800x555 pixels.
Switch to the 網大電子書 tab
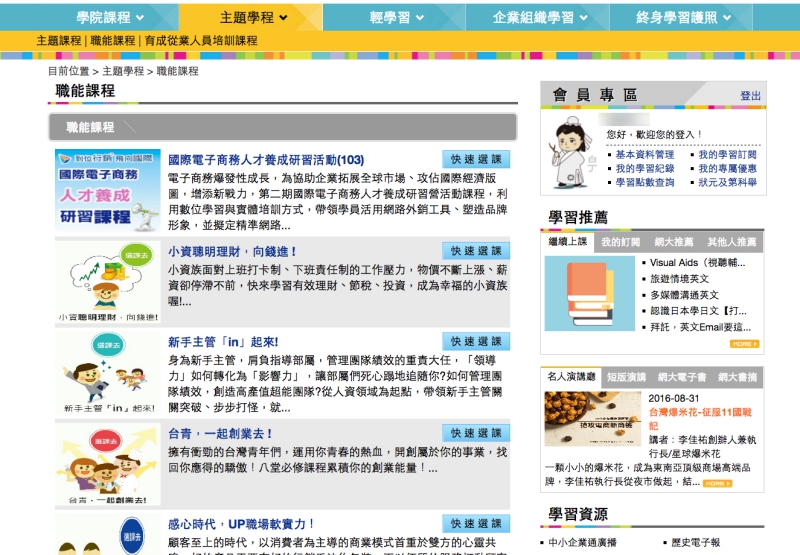click(x=682, y=377)
